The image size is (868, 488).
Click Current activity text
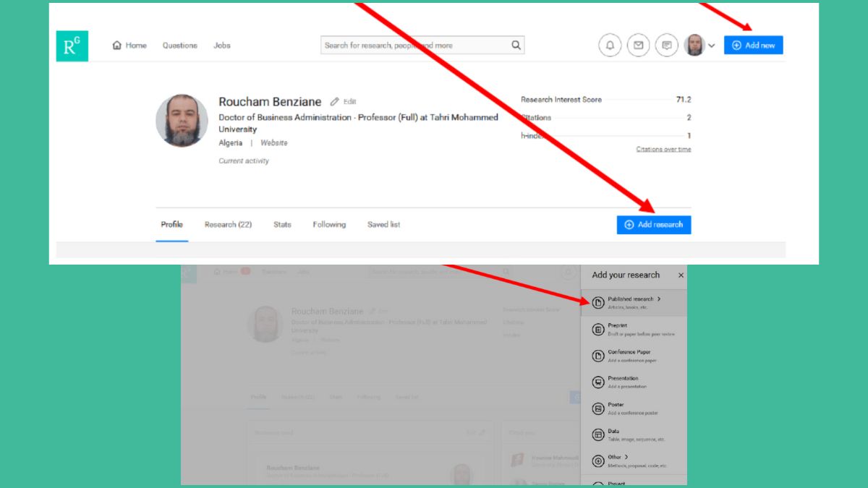pos(244,161)
